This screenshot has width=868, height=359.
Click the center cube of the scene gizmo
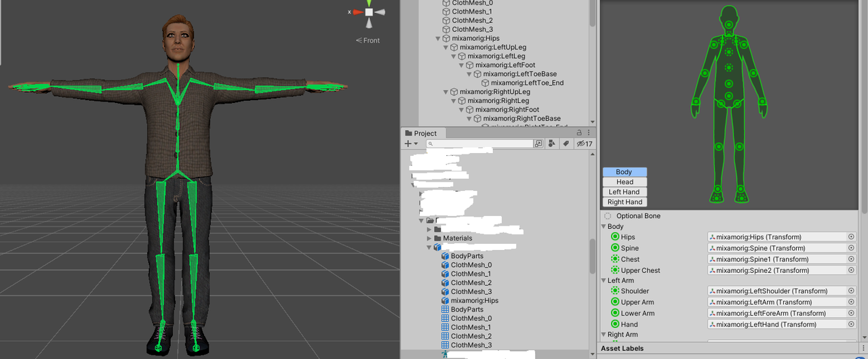369,12
